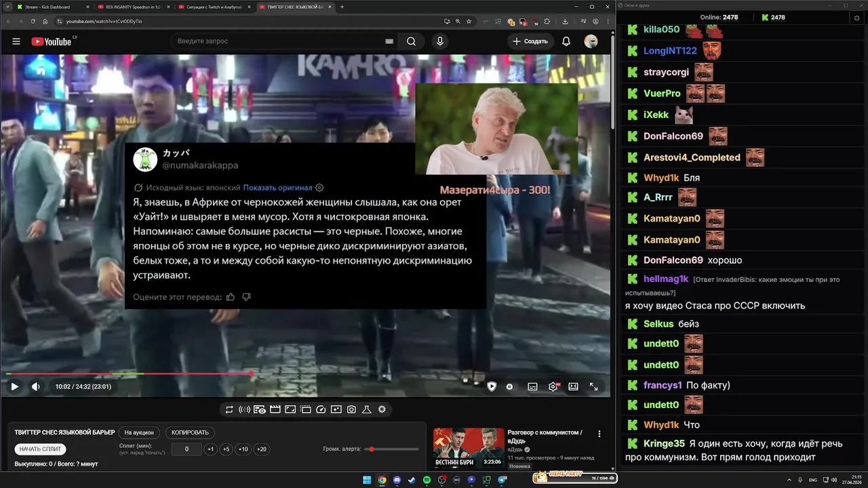Enable loop icon in extension toolbar
The width and height of the screenshot is (868, 488).
coord(229,409)
